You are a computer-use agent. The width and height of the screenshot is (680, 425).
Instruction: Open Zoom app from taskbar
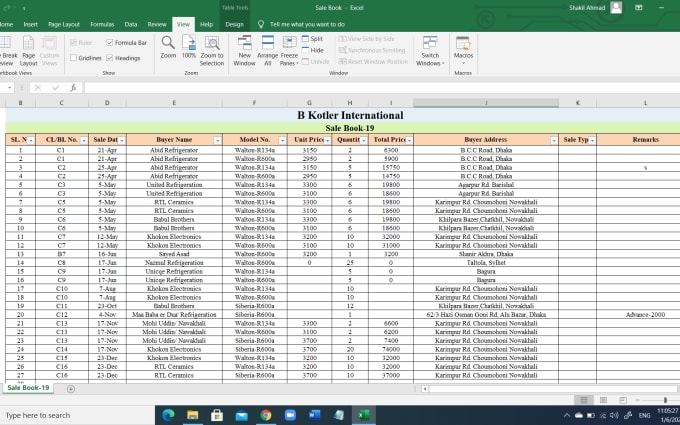point(290,415)
